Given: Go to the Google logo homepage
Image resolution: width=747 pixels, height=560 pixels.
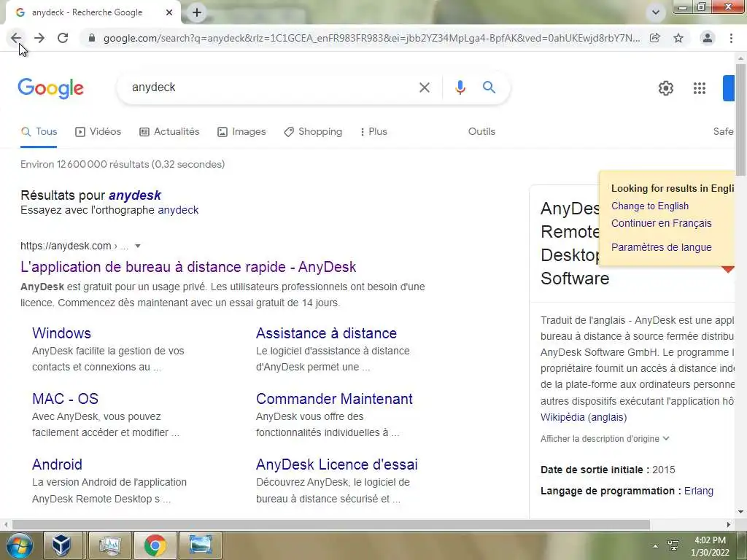Looking at the screenshot, I should (x=51, y=88).
